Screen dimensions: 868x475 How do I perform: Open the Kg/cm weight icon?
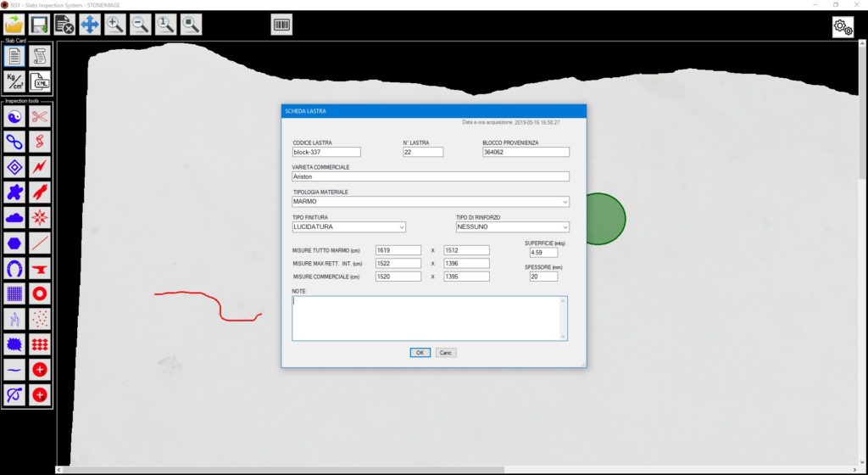coord(14,82)
